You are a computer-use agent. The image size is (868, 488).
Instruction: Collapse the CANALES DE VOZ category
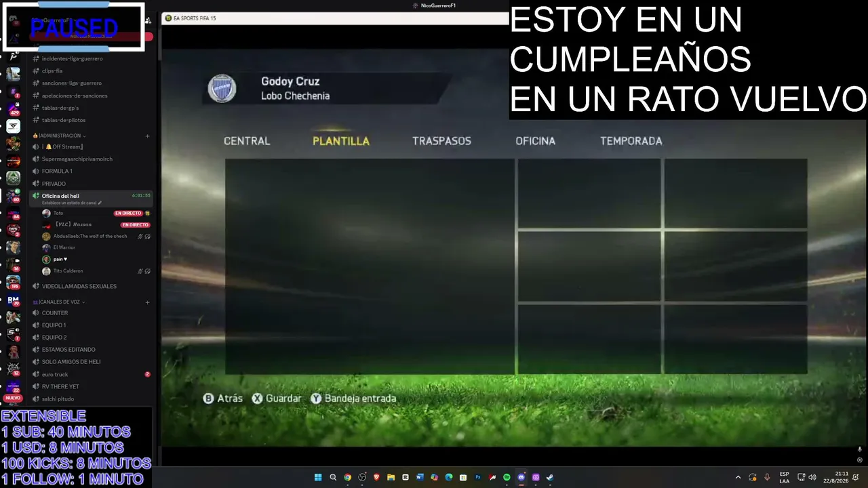(x=59, y=302)
